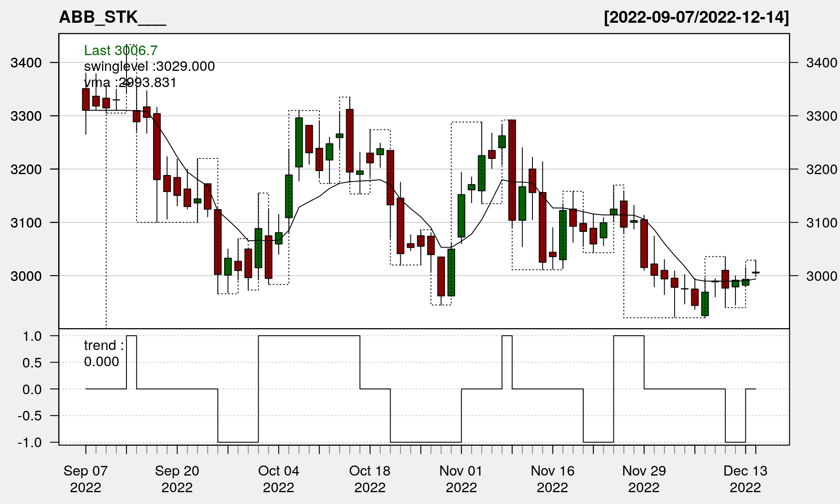This screenshot has height=504, width=840.
Task: Click the swinglevel 3029.000 label
Action: (x=149, y=66)
